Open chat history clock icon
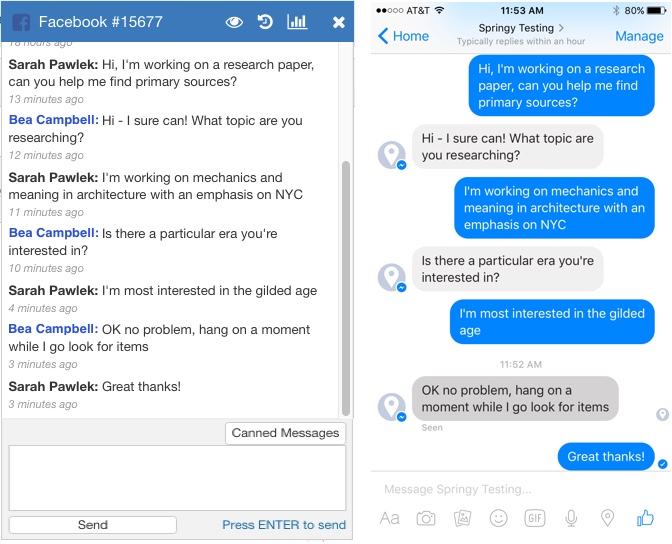The width and height of the screenshot is (672, 544). point(265,22)
